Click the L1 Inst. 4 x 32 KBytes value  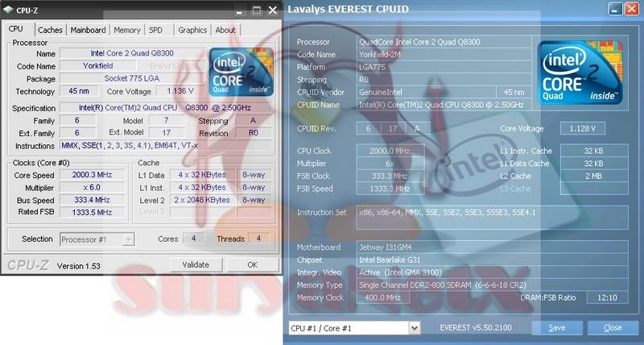click(202, 188)
